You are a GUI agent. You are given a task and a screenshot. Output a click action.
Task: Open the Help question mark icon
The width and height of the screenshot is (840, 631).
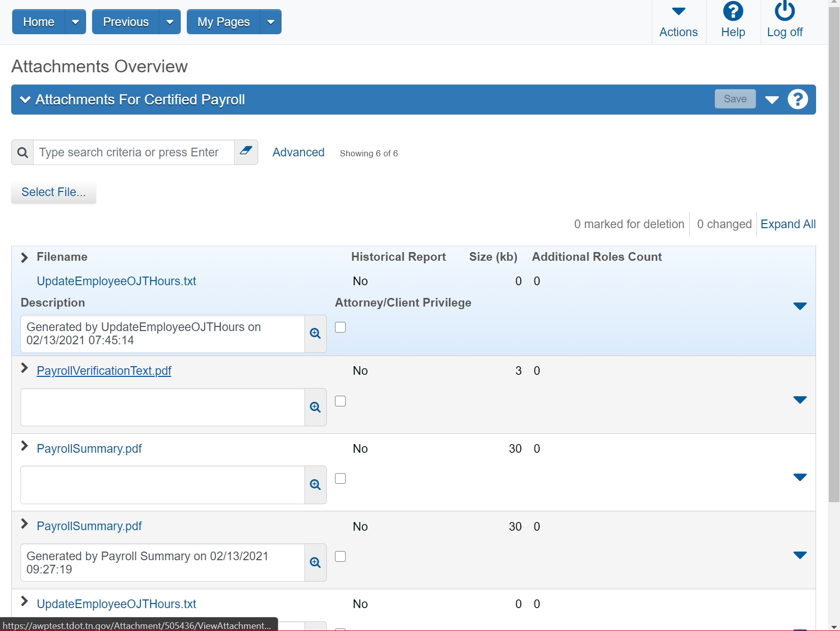tap(733, 11)
